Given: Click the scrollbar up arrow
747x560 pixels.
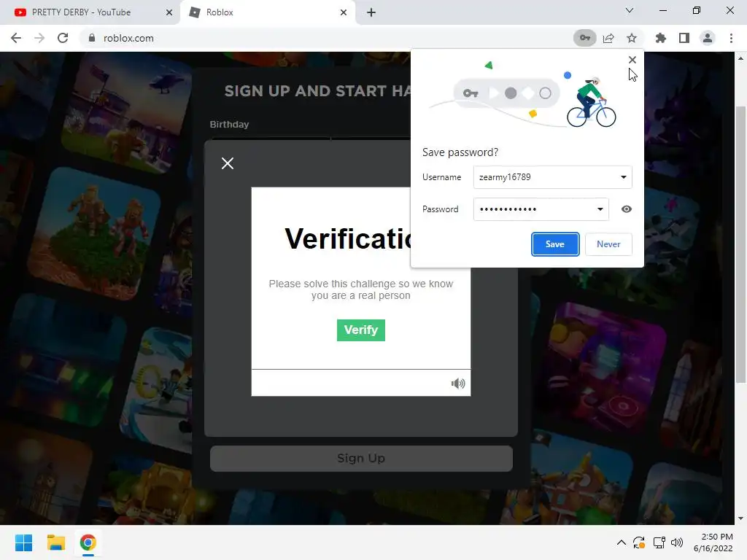Looking at the screenshot, I should [740, 58].
